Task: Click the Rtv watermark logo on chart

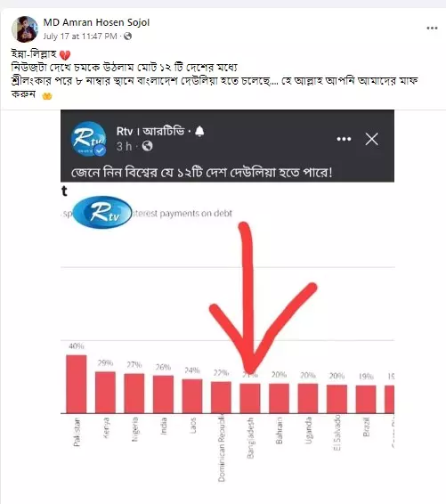Action: (x=102, y=212)
